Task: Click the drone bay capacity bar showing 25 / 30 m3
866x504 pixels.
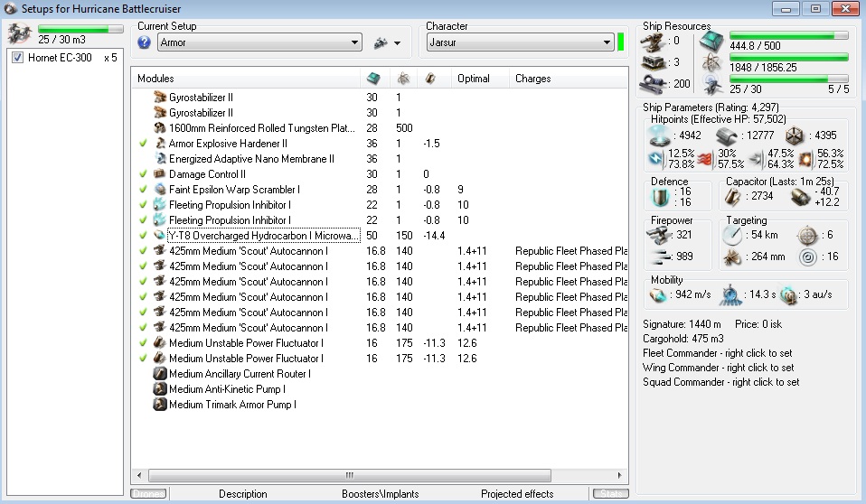Action: pyautogui.click(x=80, y=29)
